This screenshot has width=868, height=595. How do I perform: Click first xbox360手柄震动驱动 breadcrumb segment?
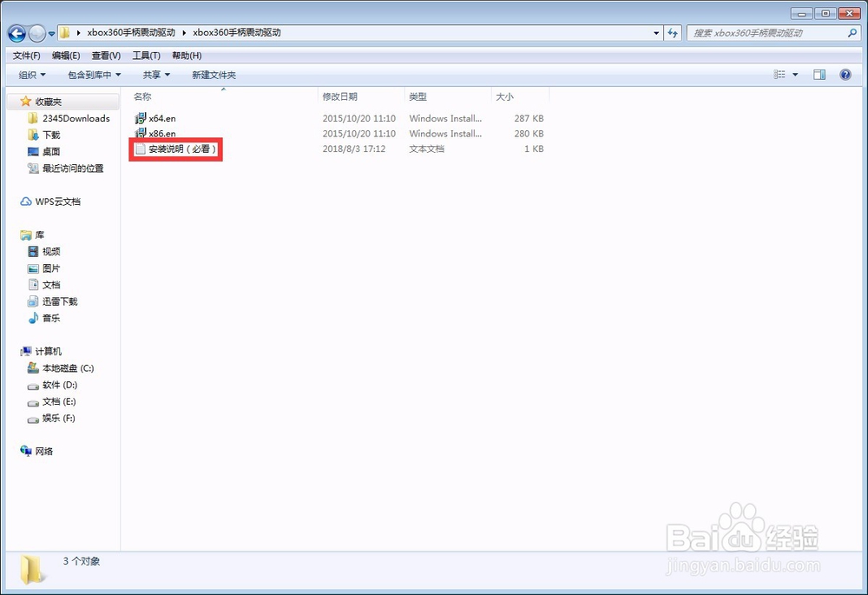coord(131,33)
